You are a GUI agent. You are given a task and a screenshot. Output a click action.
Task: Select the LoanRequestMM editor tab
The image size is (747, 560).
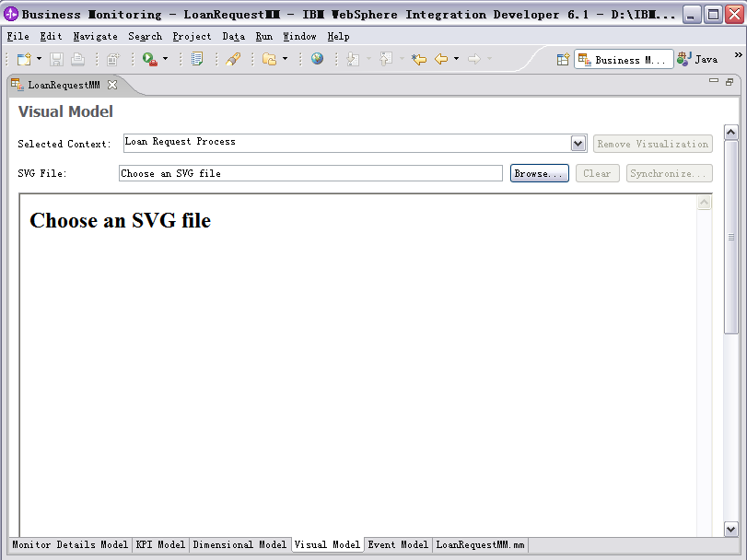(x=64, y=86)
